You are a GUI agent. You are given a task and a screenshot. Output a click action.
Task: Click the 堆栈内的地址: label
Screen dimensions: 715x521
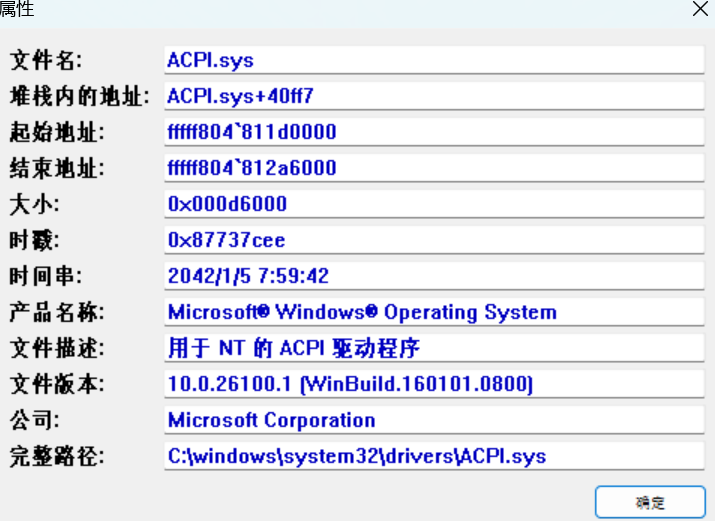pos(80,96)
